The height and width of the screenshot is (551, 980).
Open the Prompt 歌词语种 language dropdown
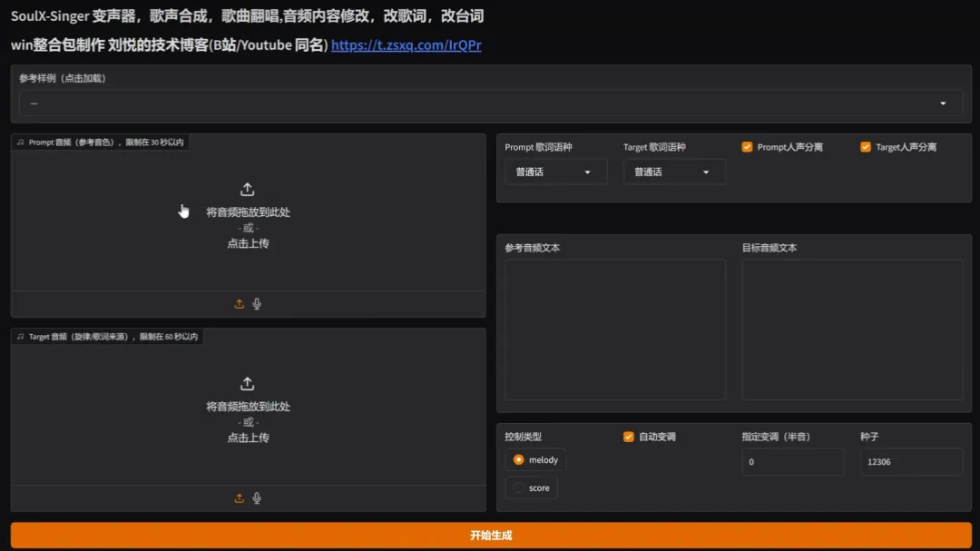point(555,172)
